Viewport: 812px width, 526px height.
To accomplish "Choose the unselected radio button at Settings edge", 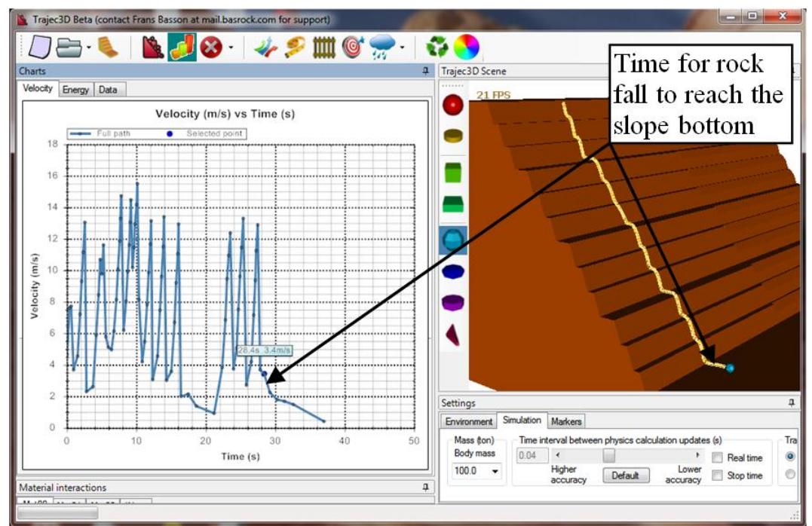I will pyautogui.click(x=790, y=474).
